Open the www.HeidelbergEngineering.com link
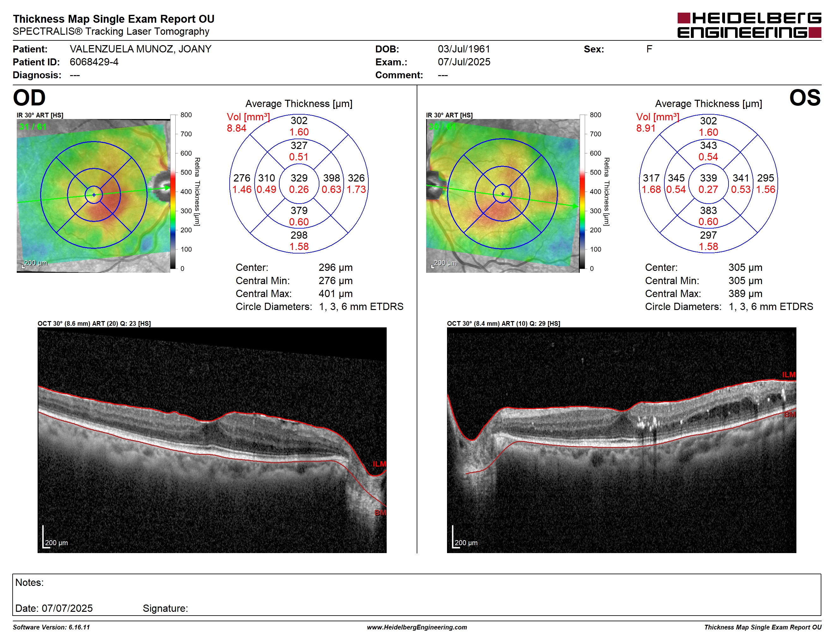 [417, 627]
